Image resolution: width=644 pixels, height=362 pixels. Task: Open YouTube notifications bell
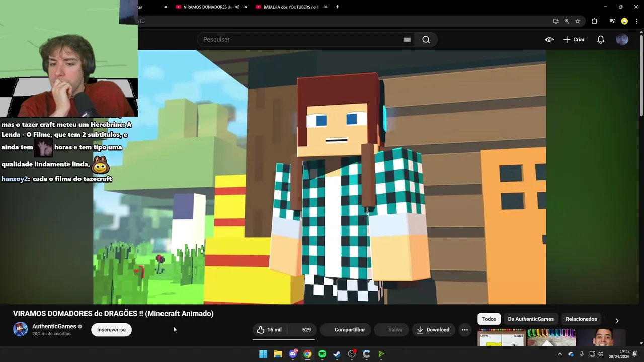tap(601, 40)
